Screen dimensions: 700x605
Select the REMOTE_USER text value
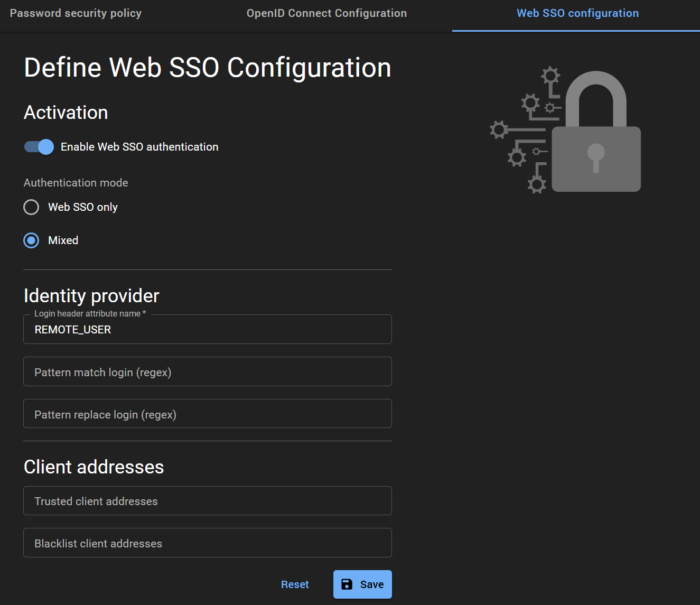point(72,329)
